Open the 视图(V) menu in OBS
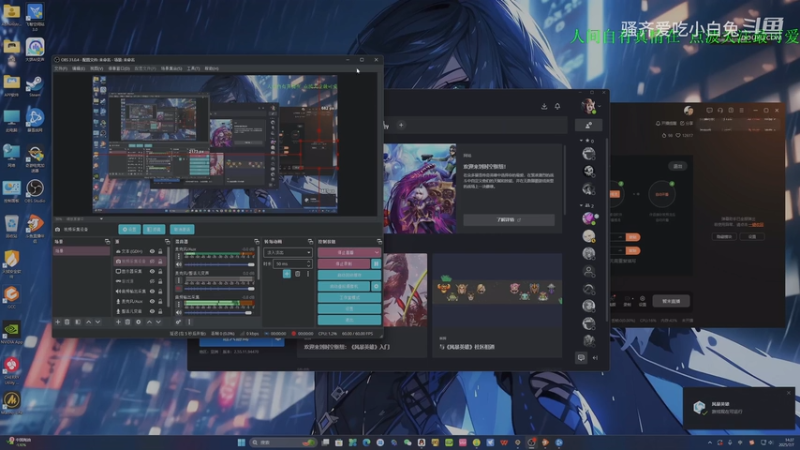This screenshot has height=450, width=800. pyautogui.click(x=96, y=68)
